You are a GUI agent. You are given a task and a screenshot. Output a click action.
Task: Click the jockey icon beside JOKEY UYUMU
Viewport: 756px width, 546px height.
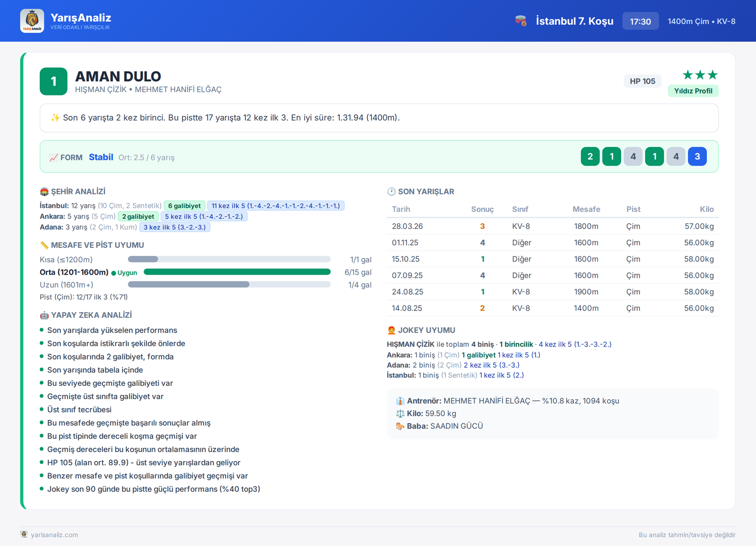point(391,330)
